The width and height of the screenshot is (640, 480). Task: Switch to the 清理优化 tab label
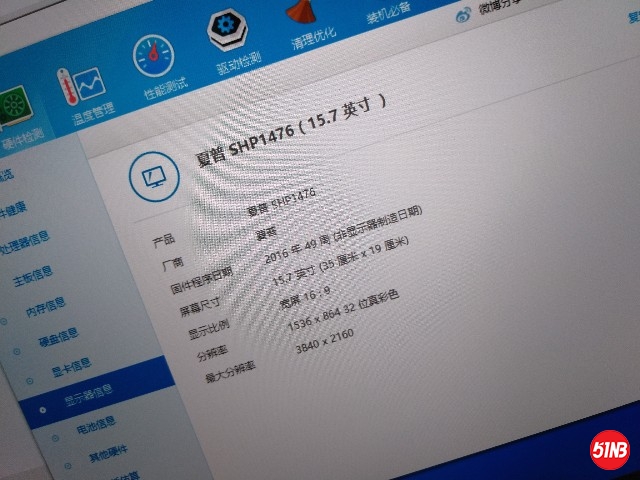pyautogui.click(x=313, y=38)
